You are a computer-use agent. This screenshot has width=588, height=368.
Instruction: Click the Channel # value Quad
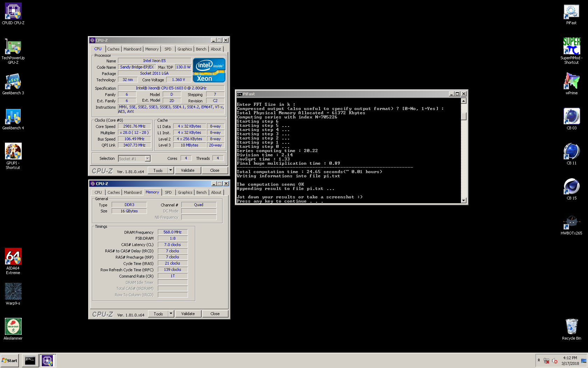[198, 205]
